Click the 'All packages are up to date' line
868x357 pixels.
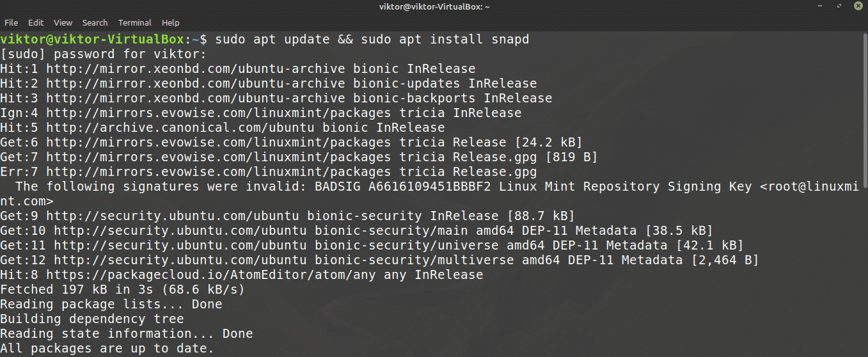click(106, 349)
